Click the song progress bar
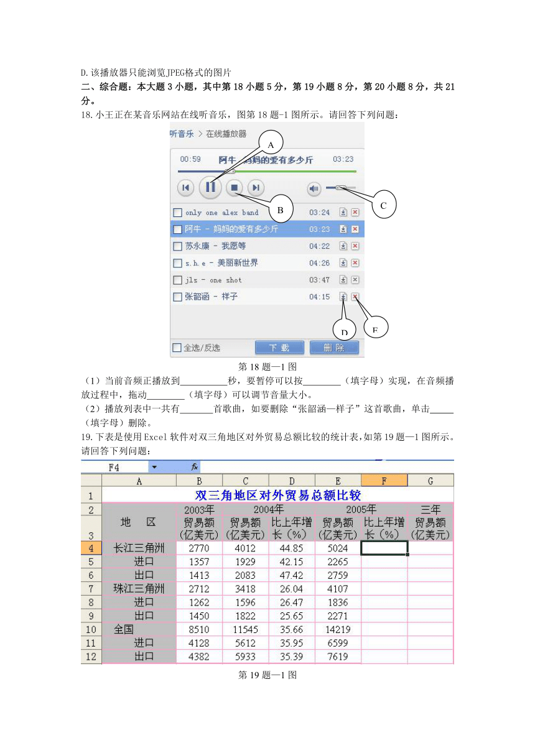Image resolution: width=535 pixels, height=756 pixels. [267, 171]
